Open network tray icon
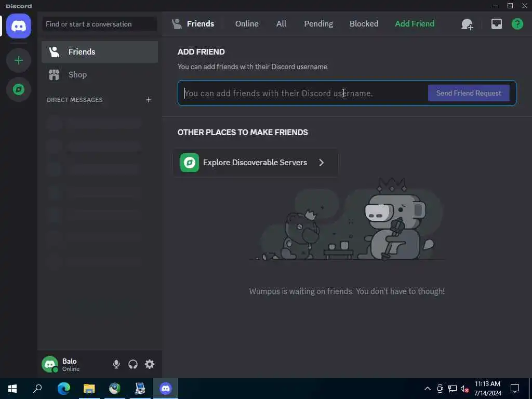The image size is (532, 399). 453,389
